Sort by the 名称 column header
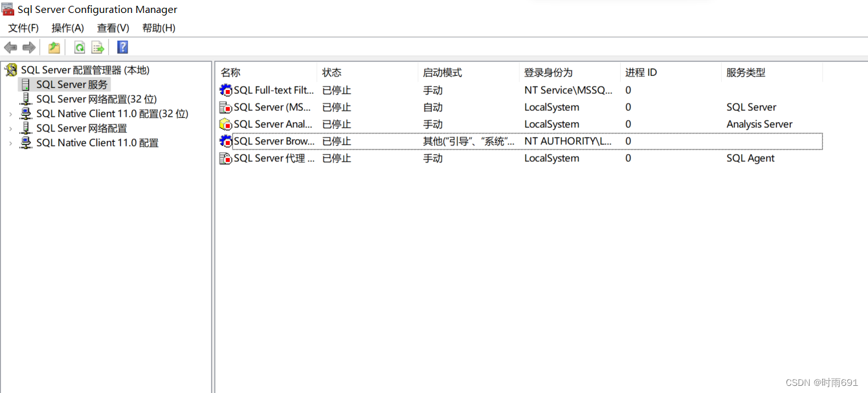The height and width of the screenshot is (393, 868). pos(267,73)
